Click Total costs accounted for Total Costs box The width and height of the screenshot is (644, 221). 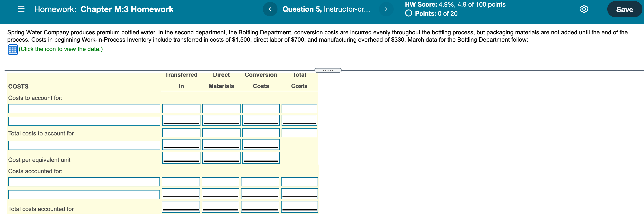(x=300, y=207)
